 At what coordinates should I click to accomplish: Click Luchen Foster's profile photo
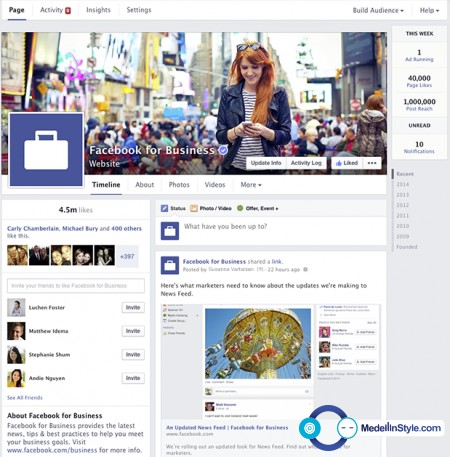[16, 307]
